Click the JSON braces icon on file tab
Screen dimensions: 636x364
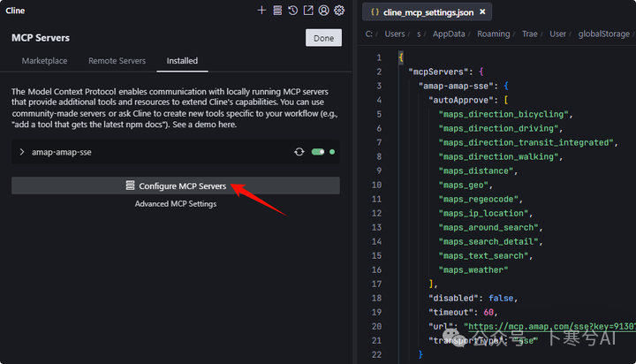(375, 12)
